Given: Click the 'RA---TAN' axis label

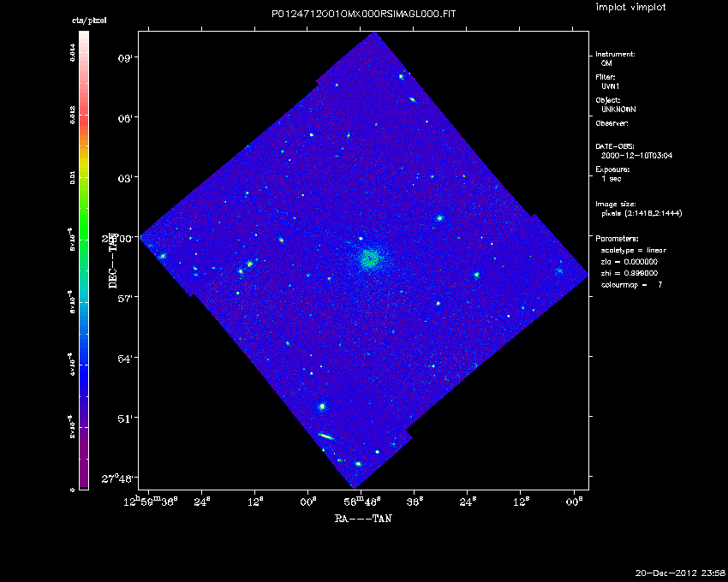Looking at the screenshot, I should point(363,519).
